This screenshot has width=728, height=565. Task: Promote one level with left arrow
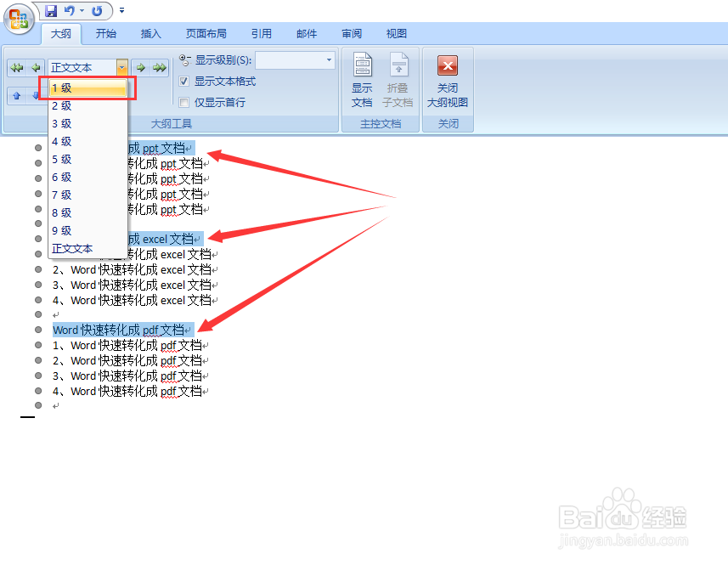[36, 68]
